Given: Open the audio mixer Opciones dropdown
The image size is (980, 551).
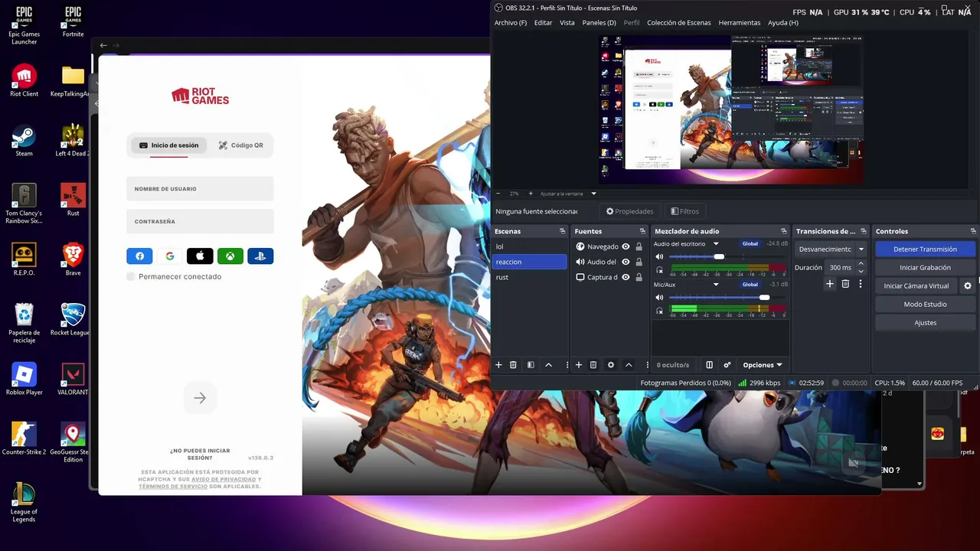Looking at the screenshot, I should [763, 365].
